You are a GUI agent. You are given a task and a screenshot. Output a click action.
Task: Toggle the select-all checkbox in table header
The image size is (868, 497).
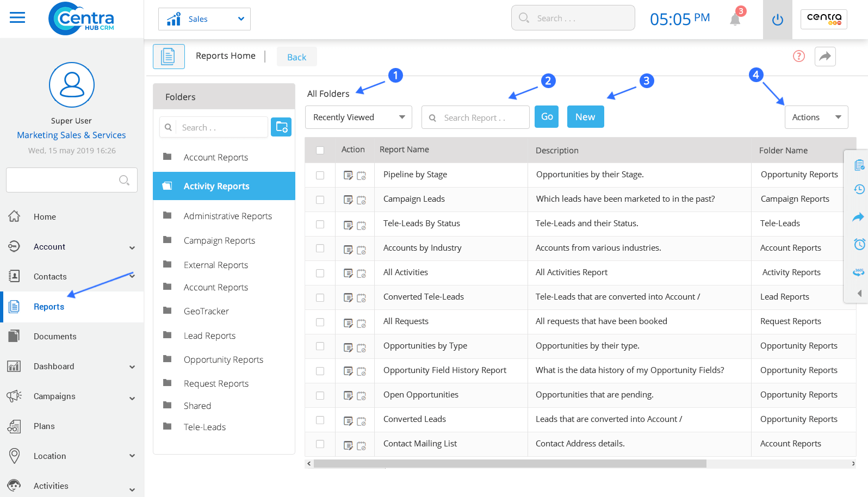click(320, 150)
